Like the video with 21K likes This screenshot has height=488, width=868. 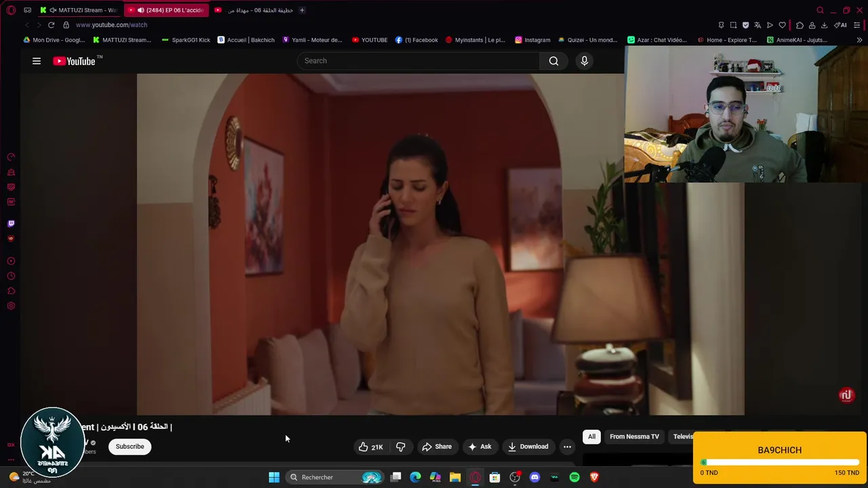click(371, 447)
